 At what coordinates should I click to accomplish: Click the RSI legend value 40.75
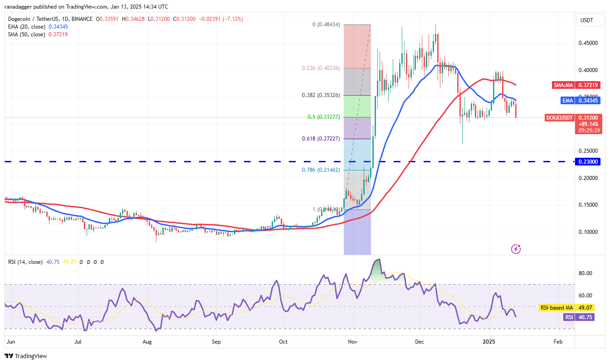pos(52,262)
